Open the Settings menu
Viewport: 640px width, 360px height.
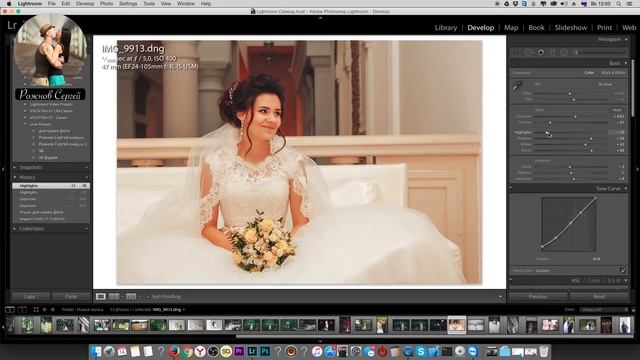click(128, 4)
